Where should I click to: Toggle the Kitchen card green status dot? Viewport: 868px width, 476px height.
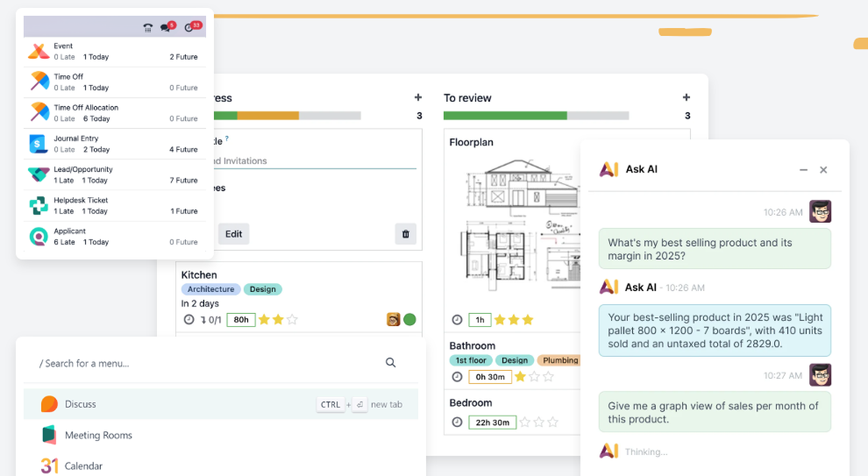[x=409, y=320]
